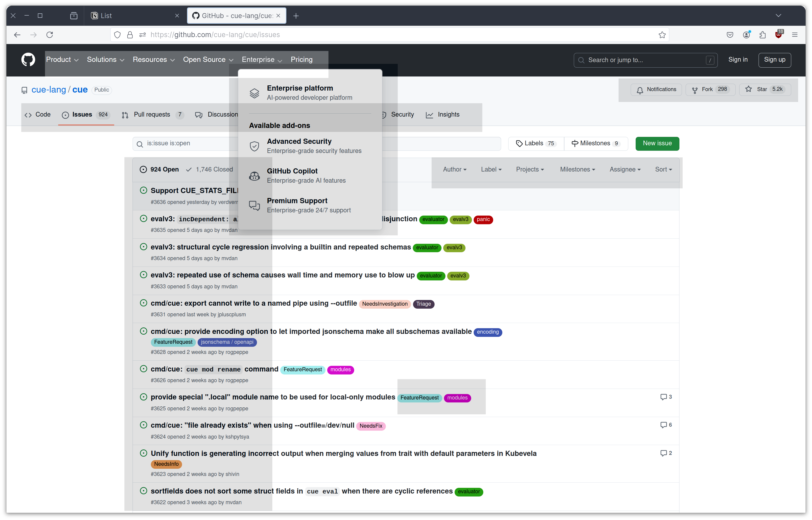Open the Assignee filter dropdown

[625, 170]
